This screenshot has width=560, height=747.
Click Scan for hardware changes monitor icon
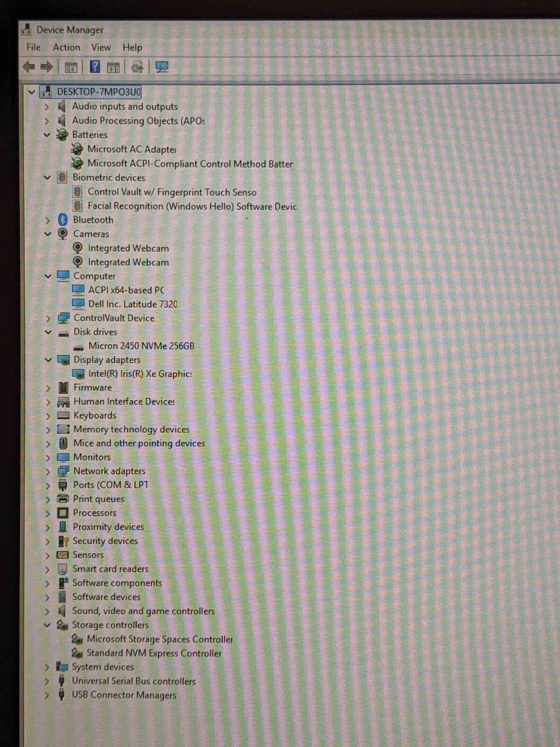pyautogui.click(x=162, y=67)
